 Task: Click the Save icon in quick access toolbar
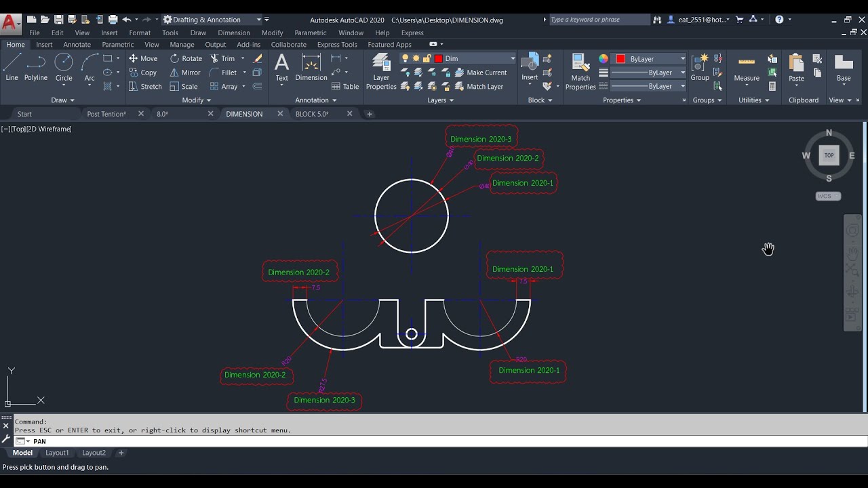58,20
